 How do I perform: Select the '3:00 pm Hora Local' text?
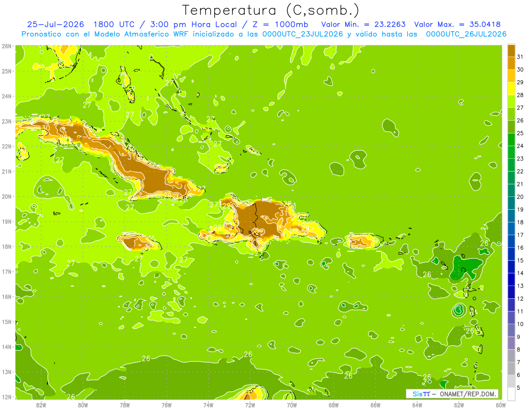(194, 24)
